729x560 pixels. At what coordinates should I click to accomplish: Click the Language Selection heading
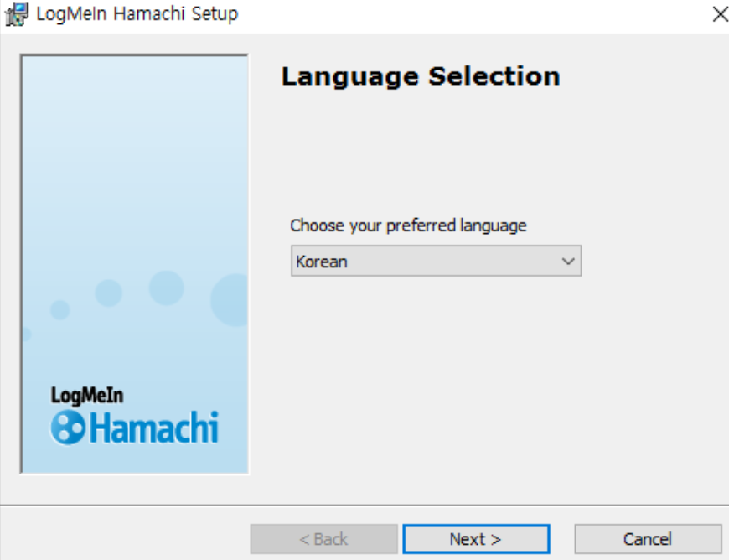(421, 76)
